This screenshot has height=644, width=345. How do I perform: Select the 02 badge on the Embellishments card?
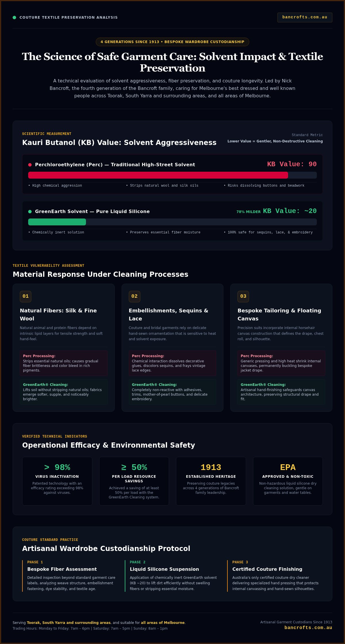tap(135, 296)
